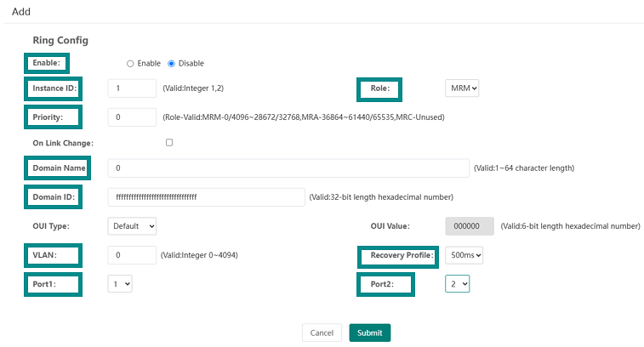
Task: Click the OUI Type label
Action: click(51, 226)
